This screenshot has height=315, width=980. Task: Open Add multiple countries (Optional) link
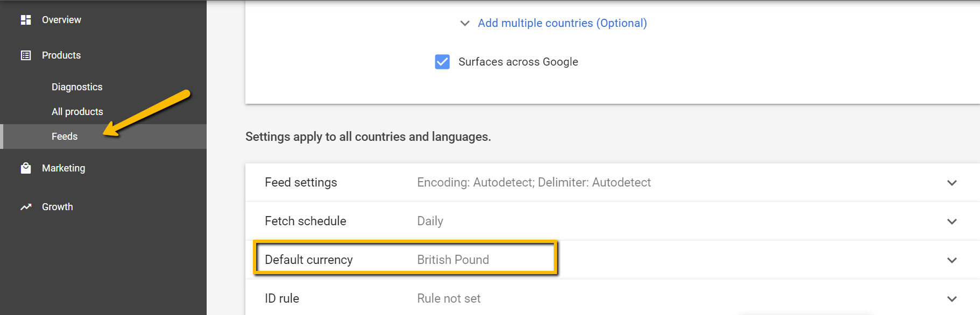coord(562,23)
